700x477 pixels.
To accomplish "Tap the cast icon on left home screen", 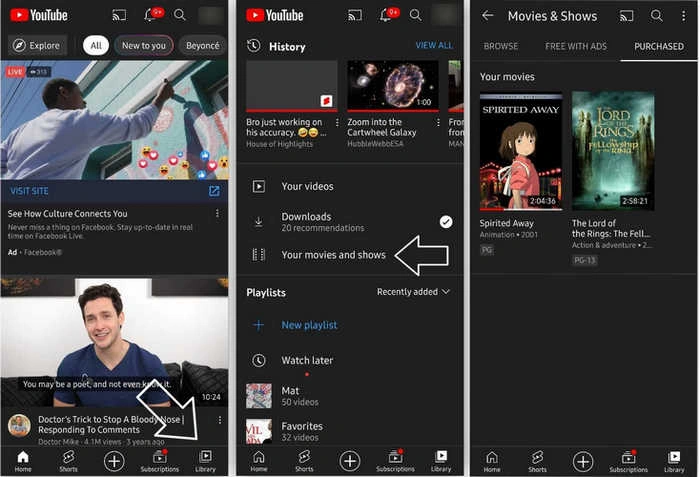I will tap(119, 16).
